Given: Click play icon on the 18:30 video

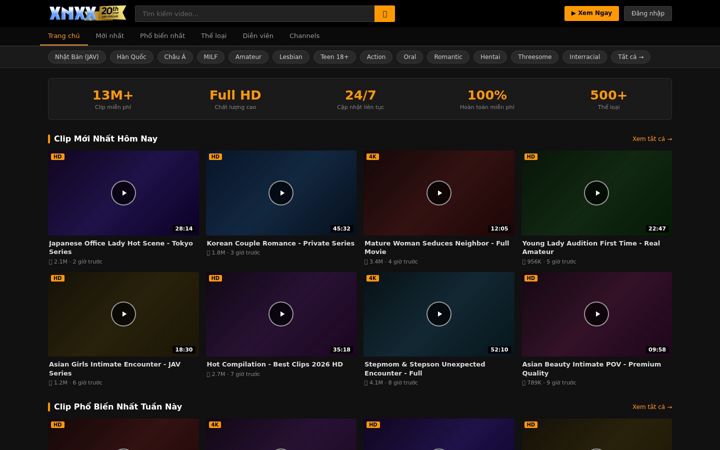Looking at the screenshot, I should [x=124, y=314].
